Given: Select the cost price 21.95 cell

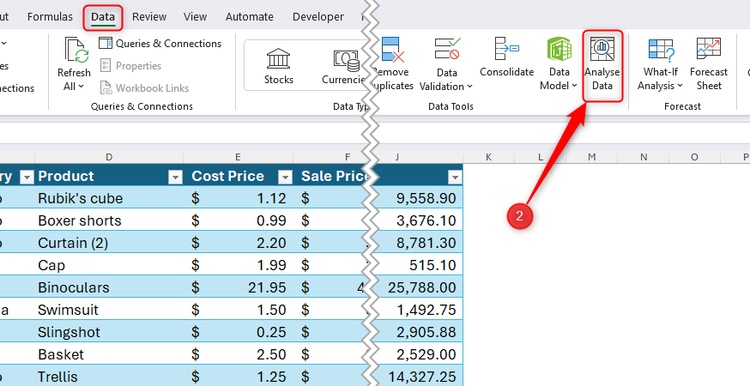Looking at the screenshot, I should click(238, 287).
